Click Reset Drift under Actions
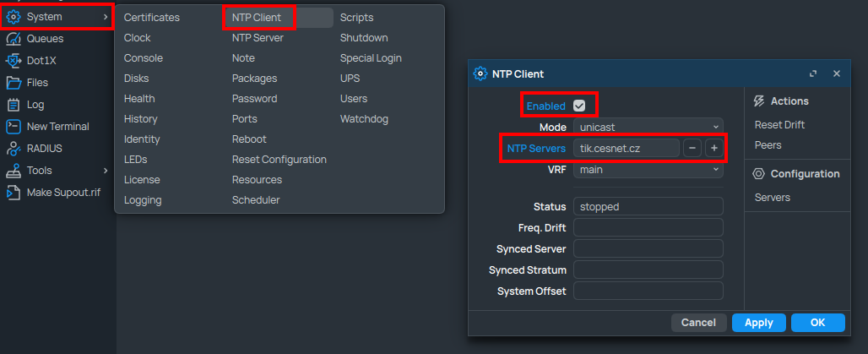The image size is (868, 354). click(x=779, y=125)
